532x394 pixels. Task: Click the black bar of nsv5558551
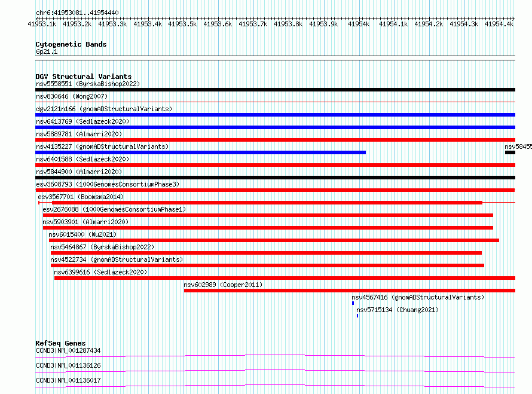pyautogui.click(x=275, y=90)
